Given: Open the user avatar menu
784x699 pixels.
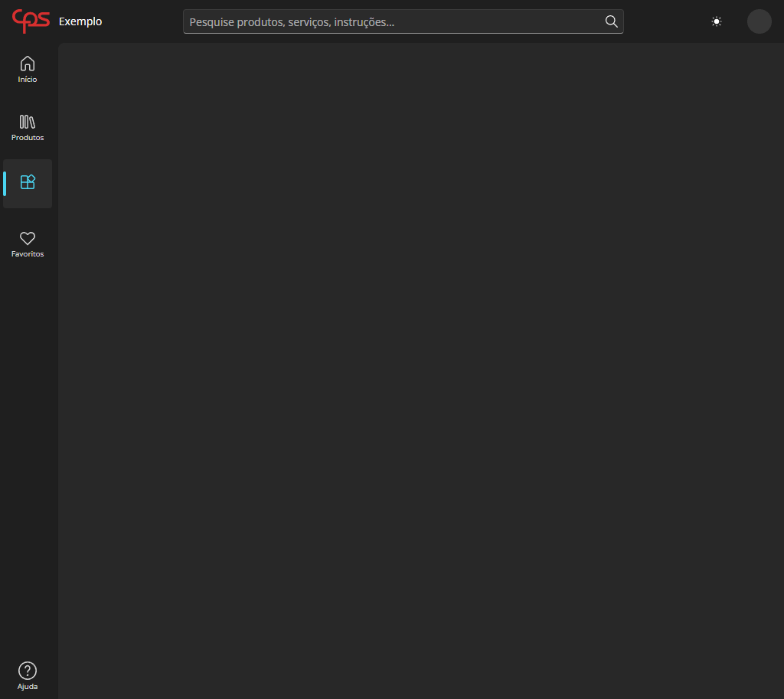Looking at the screenshot, I should (759, 21).
